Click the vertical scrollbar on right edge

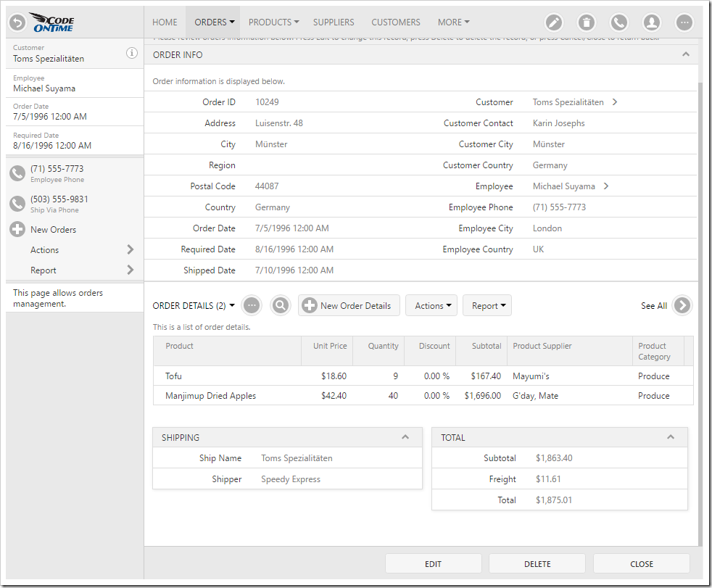(700, 314)
